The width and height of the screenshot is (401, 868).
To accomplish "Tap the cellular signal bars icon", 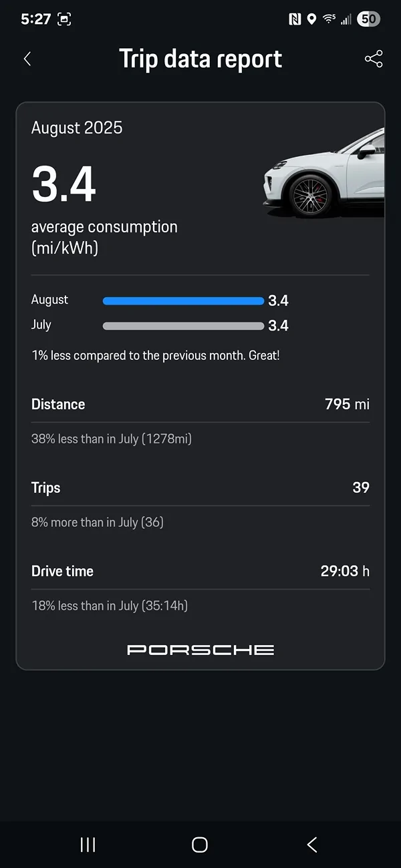I will [x=346, y=19].
